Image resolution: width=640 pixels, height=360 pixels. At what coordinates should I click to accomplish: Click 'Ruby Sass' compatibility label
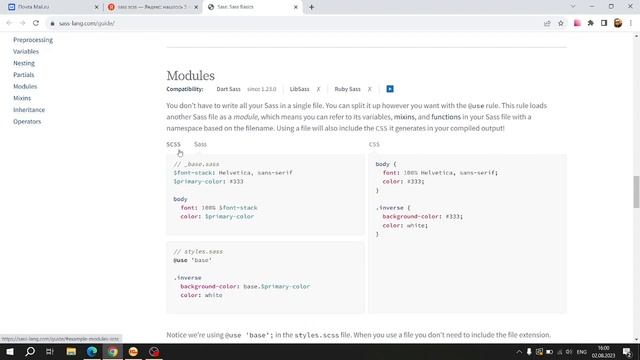(x=347, y=89)
